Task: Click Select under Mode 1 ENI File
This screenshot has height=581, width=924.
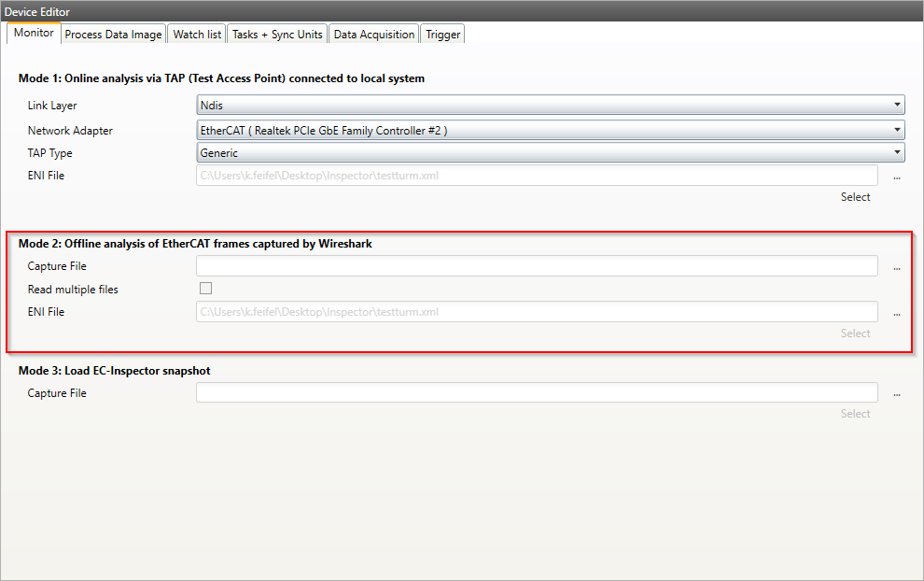Action: click(x=855, y=196)
